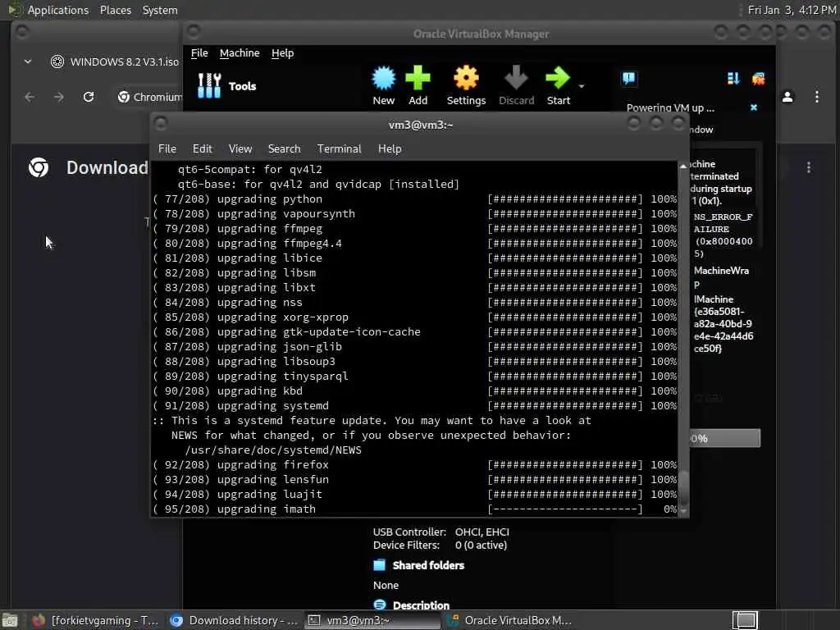Screen dimensions: 840x630
Task: Open the terminal File menu
Action: 167,149
